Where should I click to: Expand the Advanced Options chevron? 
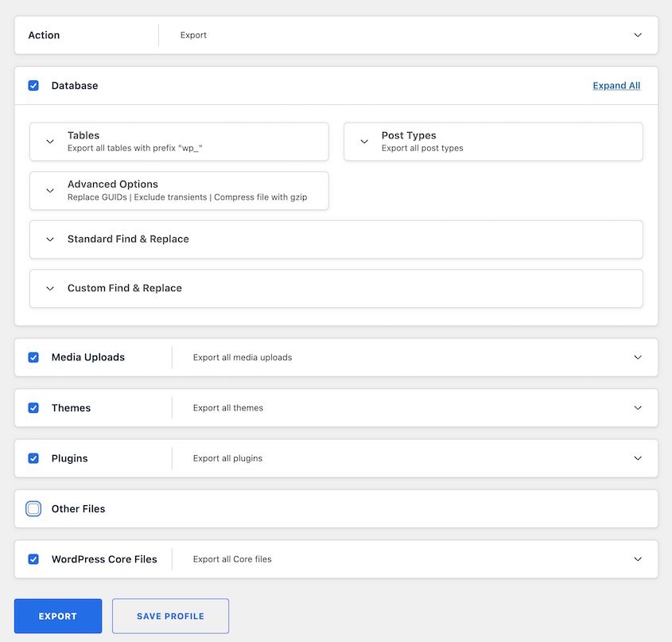(x=50, y=190)
